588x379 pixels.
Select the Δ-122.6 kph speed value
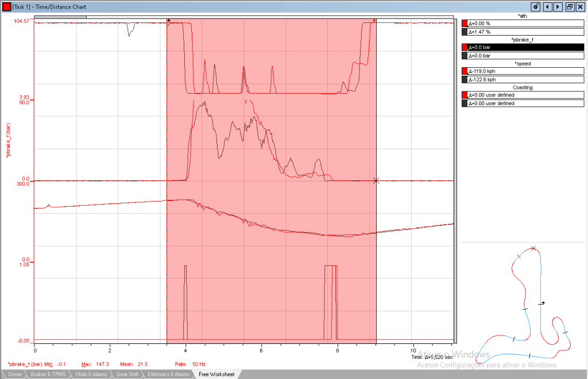point(526,80)
